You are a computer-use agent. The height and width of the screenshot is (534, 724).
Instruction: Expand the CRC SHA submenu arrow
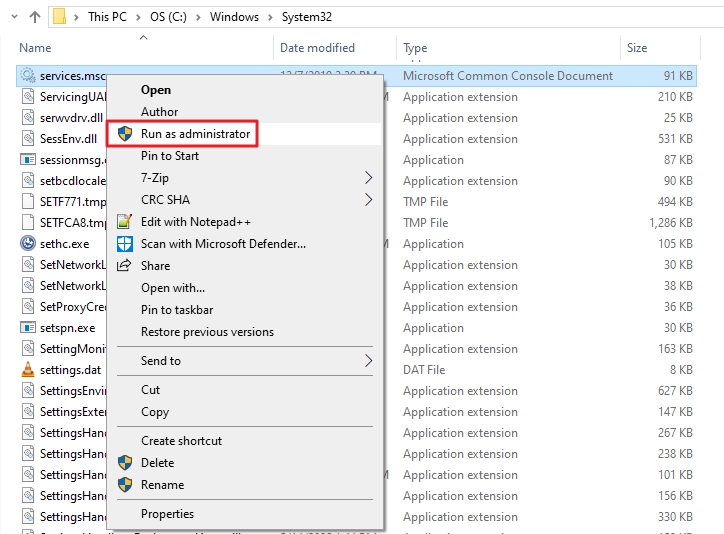[368, 200]
